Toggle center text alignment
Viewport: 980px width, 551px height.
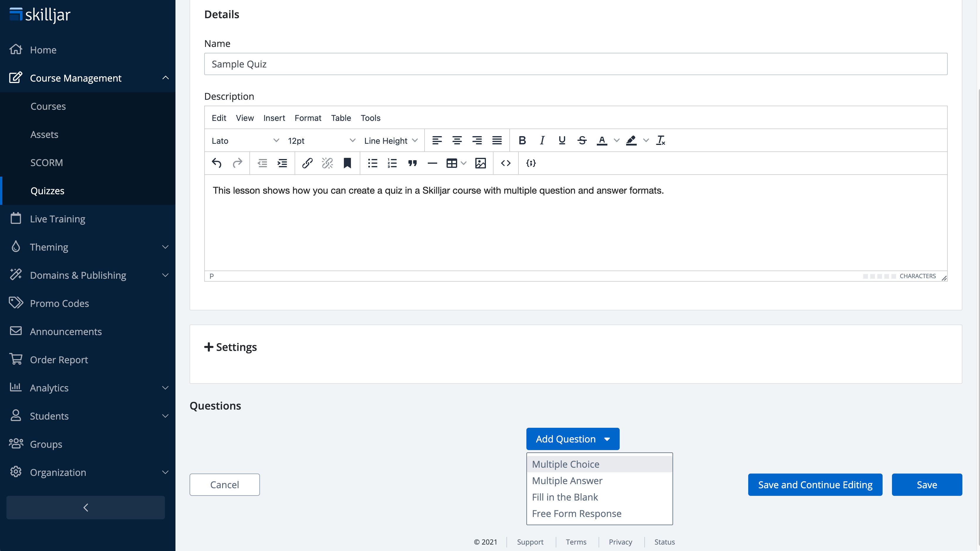tap(457, 140)
